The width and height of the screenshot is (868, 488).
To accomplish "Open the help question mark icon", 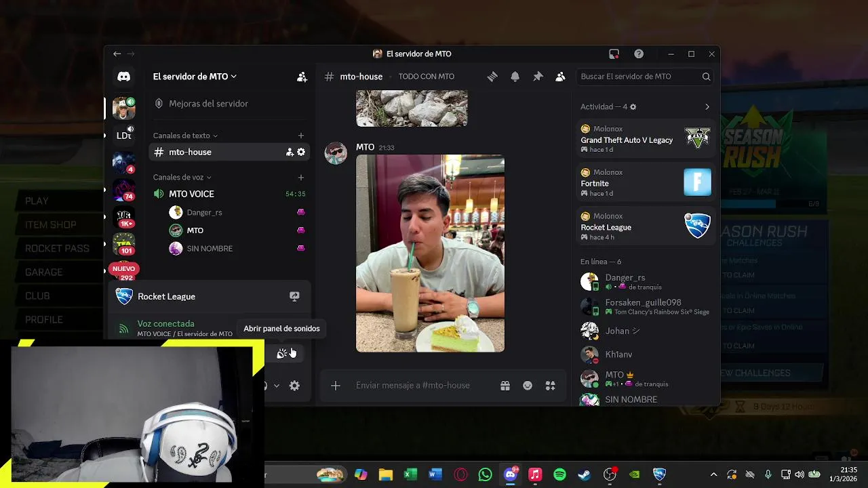I will point(639,54).
